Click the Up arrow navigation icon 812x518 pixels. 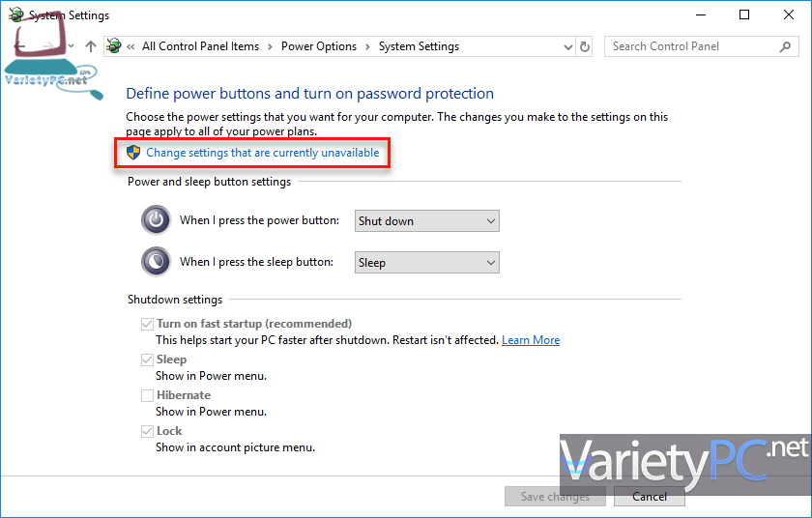tap(91, 46)
